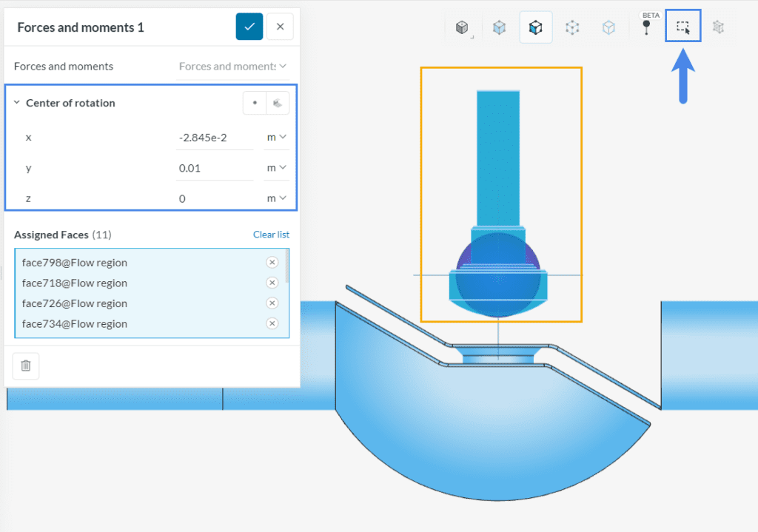Edit the y coordinate input field

point(215,167)
